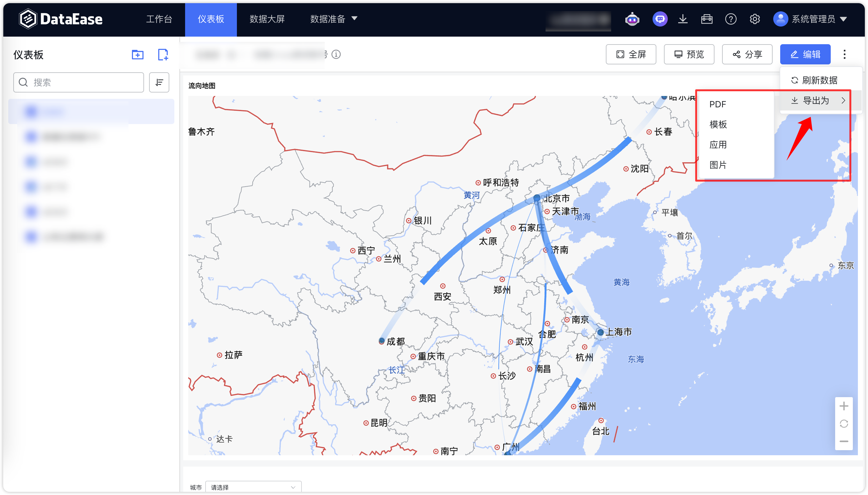Click the 西安 city label

(x=443, y=297)
